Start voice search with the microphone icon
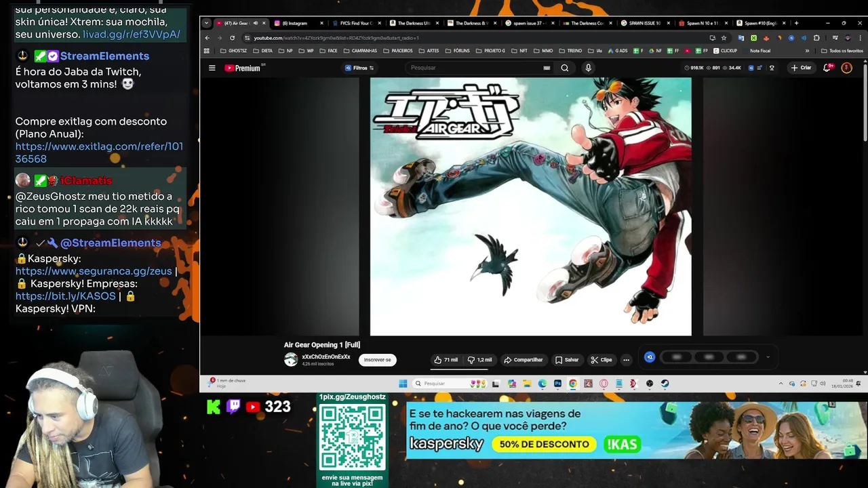868x488 pixels. pyautogui.click(x=588, y=68)
